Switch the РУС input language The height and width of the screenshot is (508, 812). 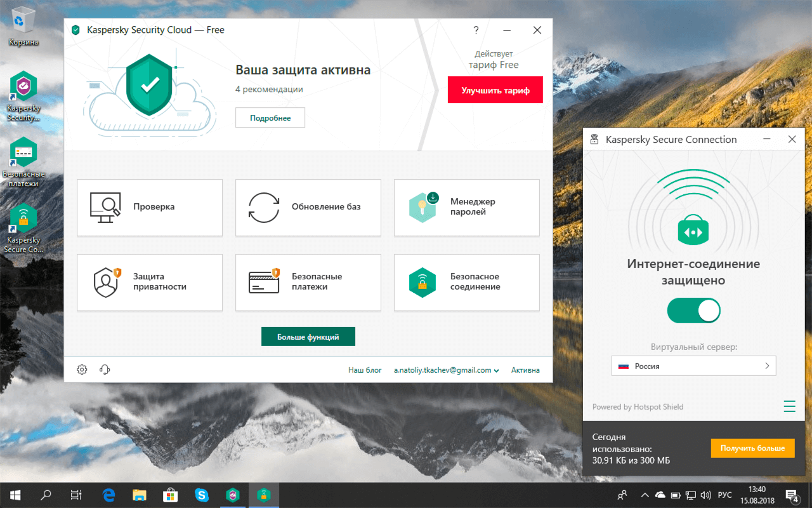pyautogui.click(x=724, y=495)
